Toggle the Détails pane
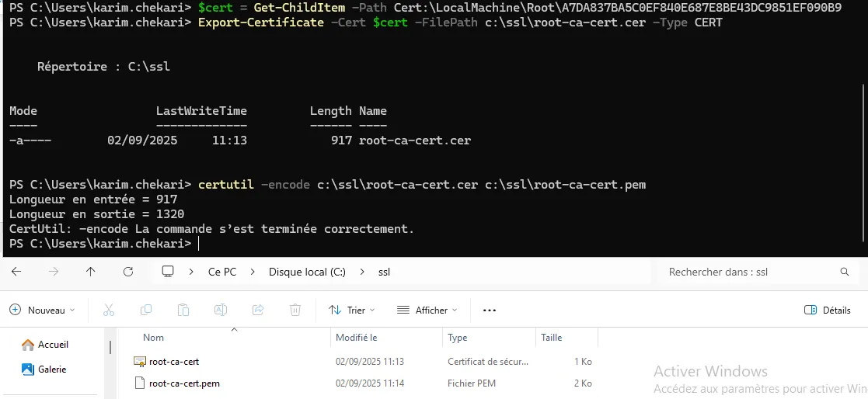Screen dimensions: 868x399 pyautogui.click(x=828, y=310)
